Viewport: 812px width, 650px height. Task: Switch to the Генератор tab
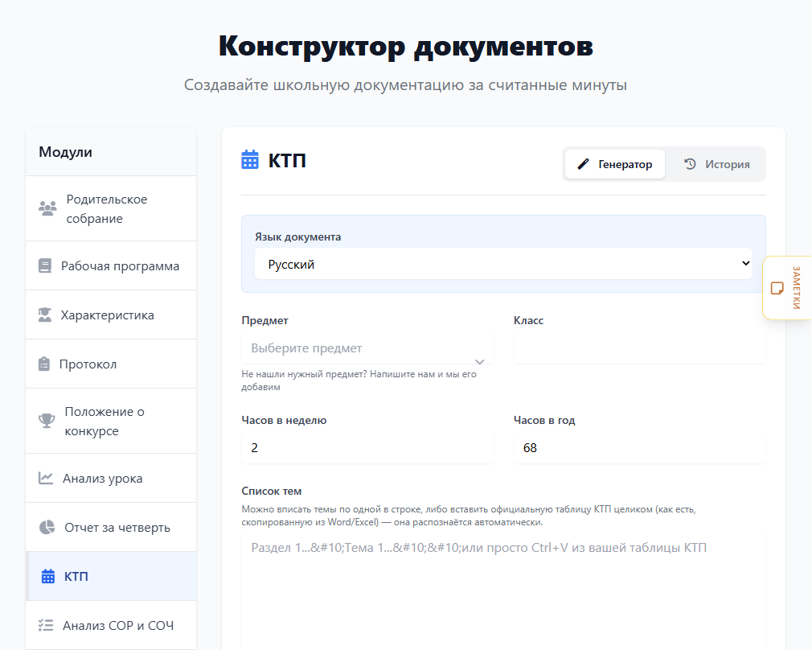[615, 164]
